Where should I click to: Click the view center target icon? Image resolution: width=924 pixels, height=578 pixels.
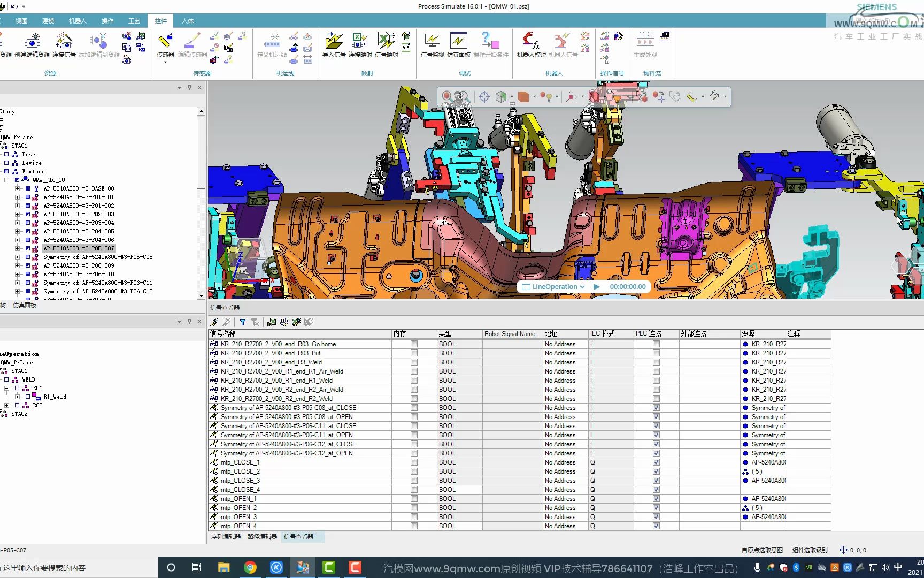click(484, 96)
